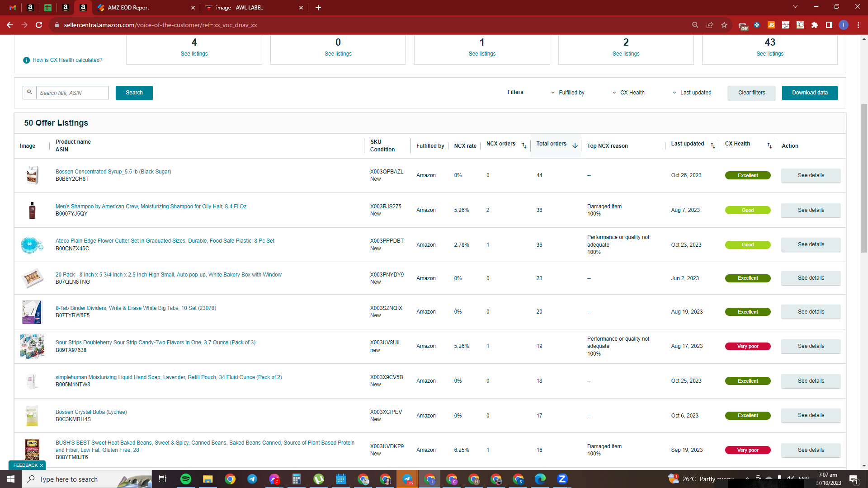Open the Chrome three-dot menu
The height and width of the screenshot is (488, 868).
pyautogui.click(x=858, y=25)
